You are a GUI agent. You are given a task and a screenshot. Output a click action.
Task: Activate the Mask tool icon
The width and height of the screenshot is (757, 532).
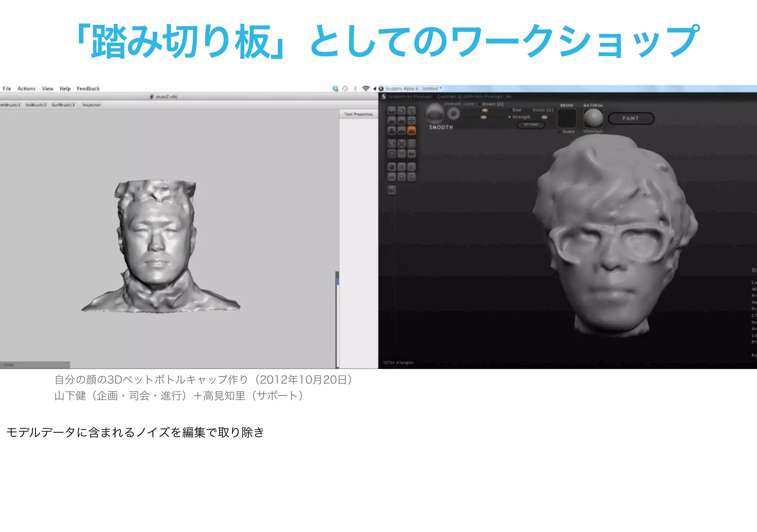click(x=391, y=154)
